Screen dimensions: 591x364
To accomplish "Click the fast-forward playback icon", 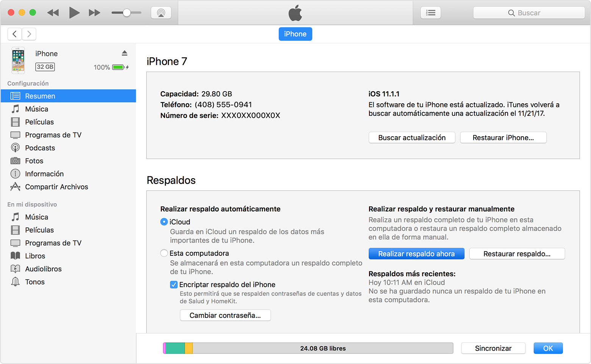I will click(x=94, y=12).
